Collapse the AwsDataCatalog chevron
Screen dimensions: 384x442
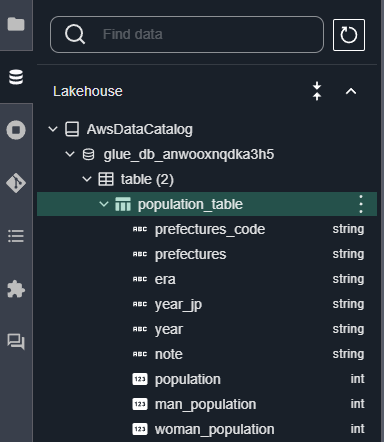[x=53, y=129]
